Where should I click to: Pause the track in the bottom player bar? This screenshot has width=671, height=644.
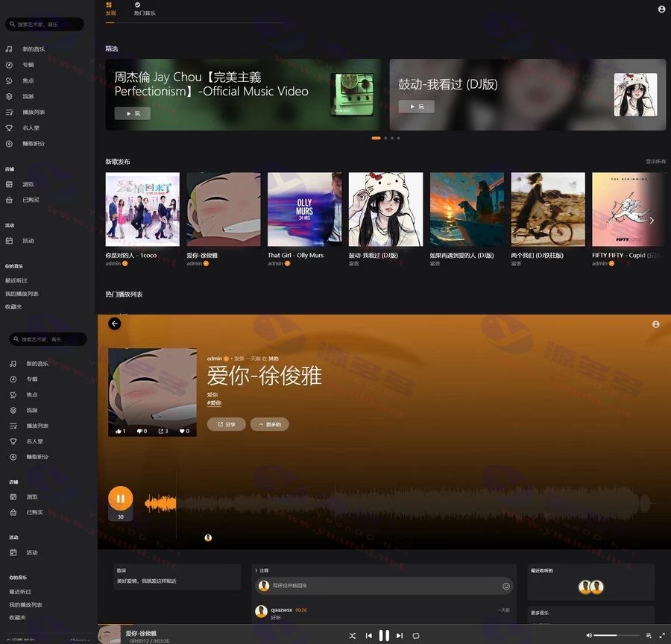pos(384,636)
